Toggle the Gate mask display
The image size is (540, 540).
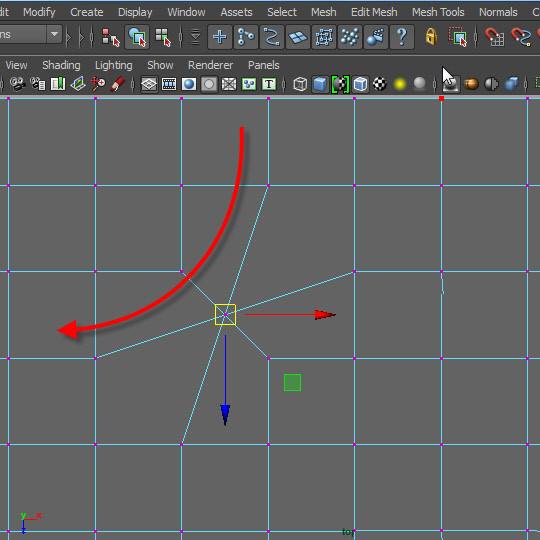(x=209, y=84)
